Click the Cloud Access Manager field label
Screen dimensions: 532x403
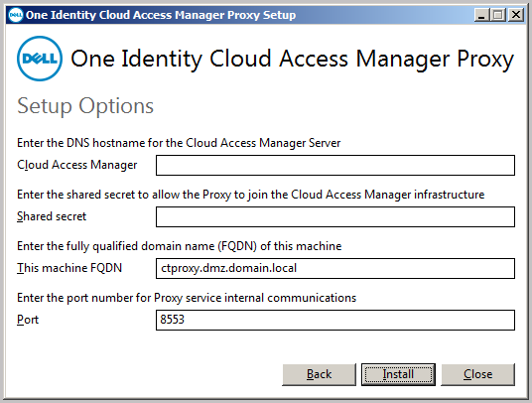point(77,165)
